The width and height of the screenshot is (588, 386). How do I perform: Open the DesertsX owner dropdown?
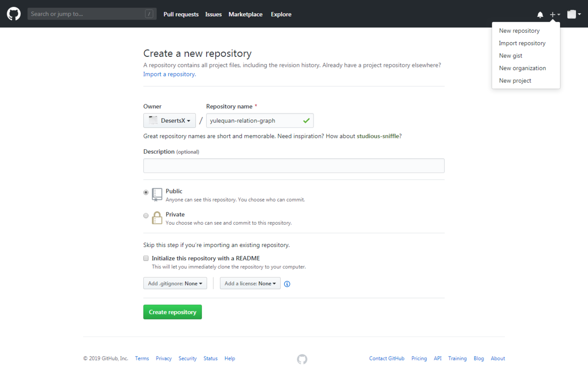[x=169, y=120]
